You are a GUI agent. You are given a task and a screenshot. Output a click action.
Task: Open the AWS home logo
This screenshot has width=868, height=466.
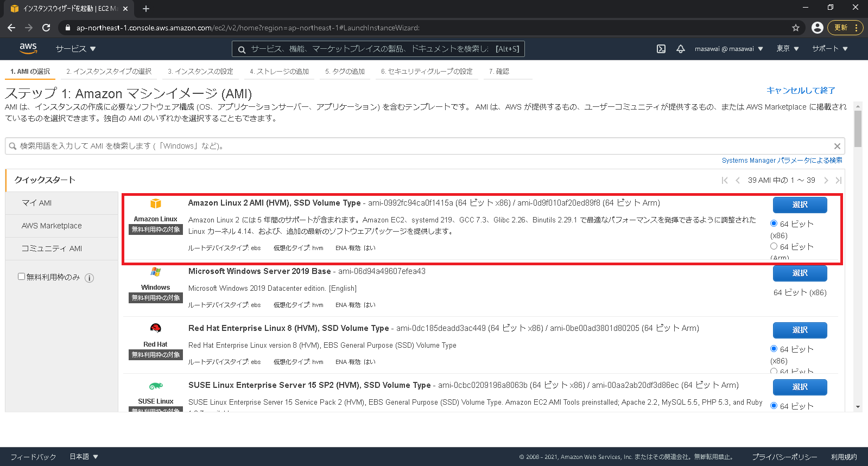[28, 48]
